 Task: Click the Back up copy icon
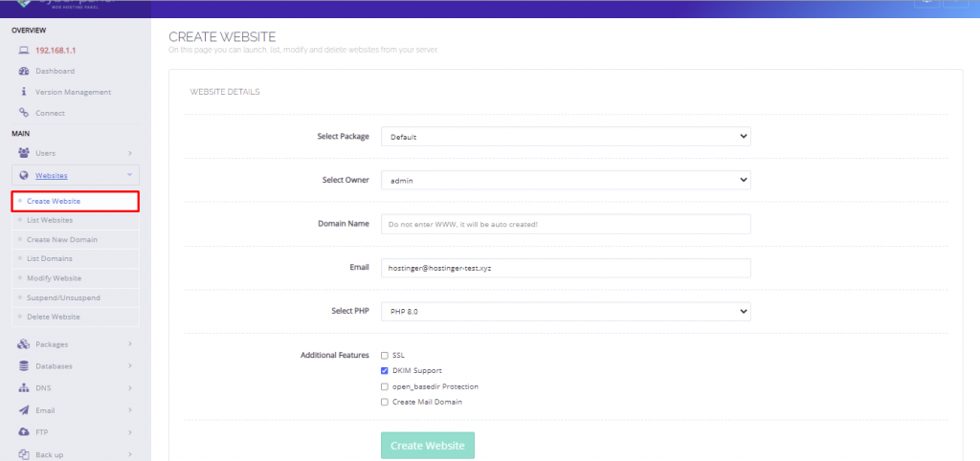point(24,454)
